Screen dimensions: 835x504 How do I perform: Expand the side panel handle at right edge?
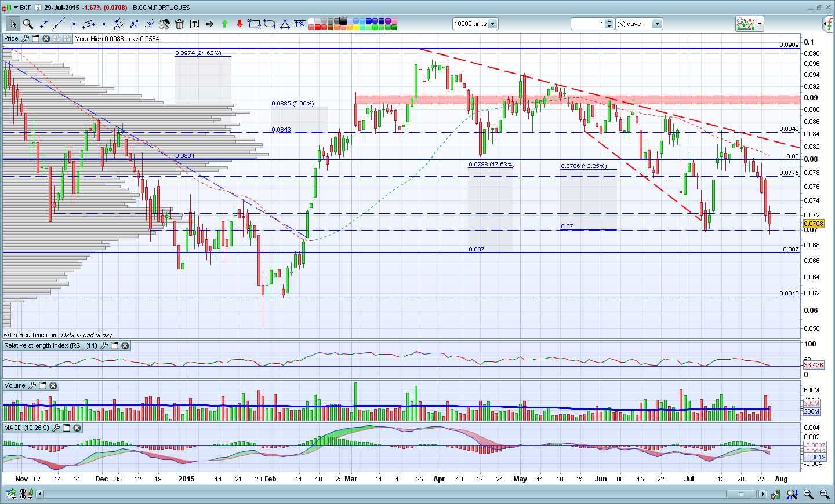coord(828,24)
